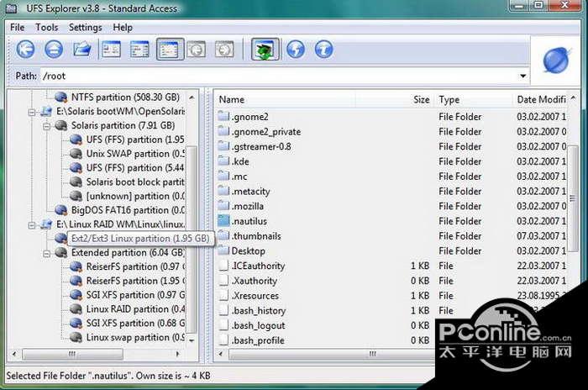
Task: Select the [unknown] partition item
Action: (x=135, y=197)
